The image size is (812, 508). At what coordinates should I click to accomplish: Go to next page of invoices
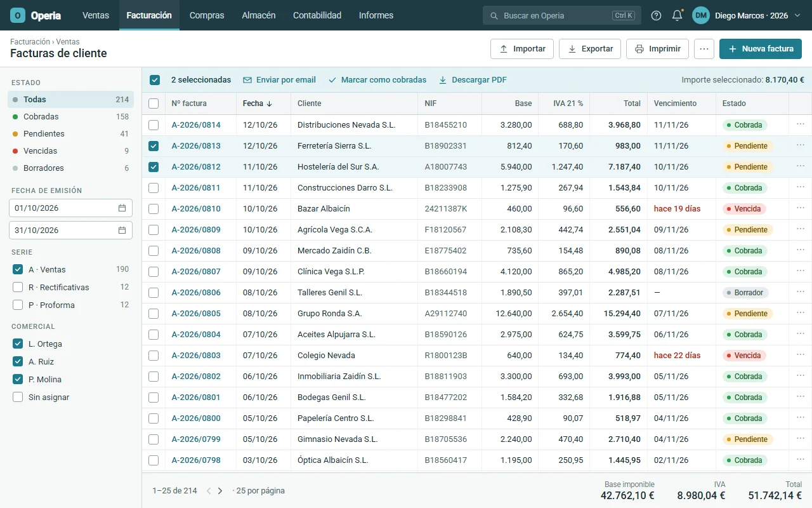[x=220, y=491]
